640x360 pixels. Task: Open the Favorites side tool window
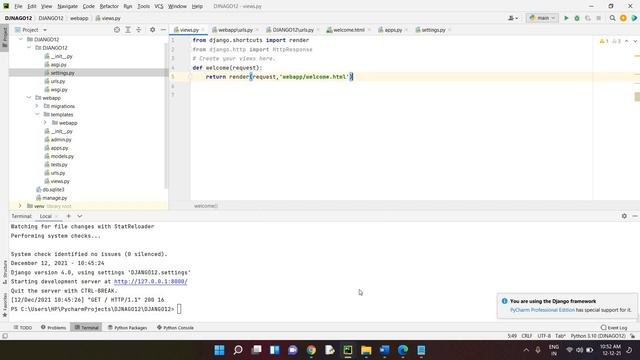point(5,305)
